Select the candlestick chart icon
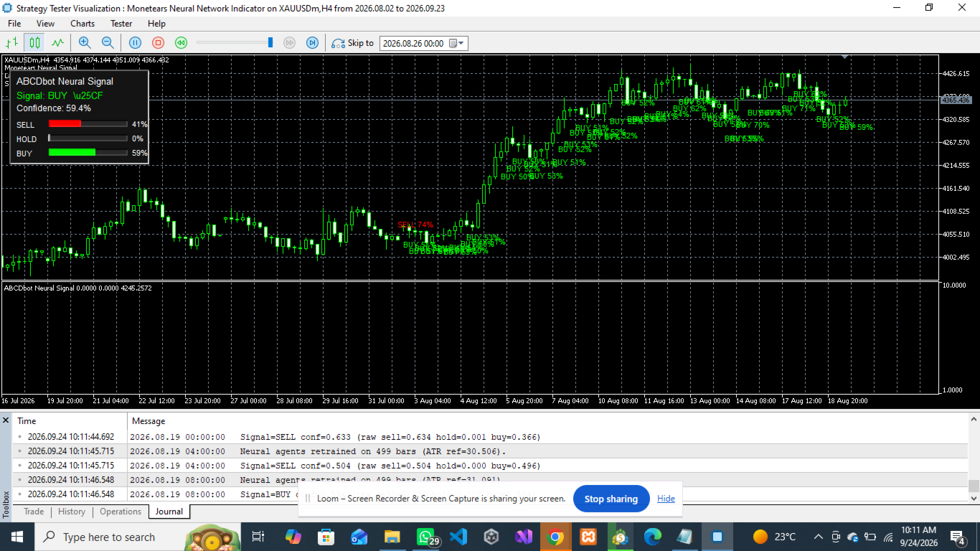 pyautogui.click(x=34, y=43)
